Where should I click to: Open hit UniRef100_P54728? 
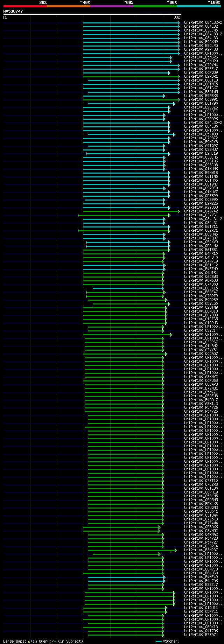click(x=201, y=538)
